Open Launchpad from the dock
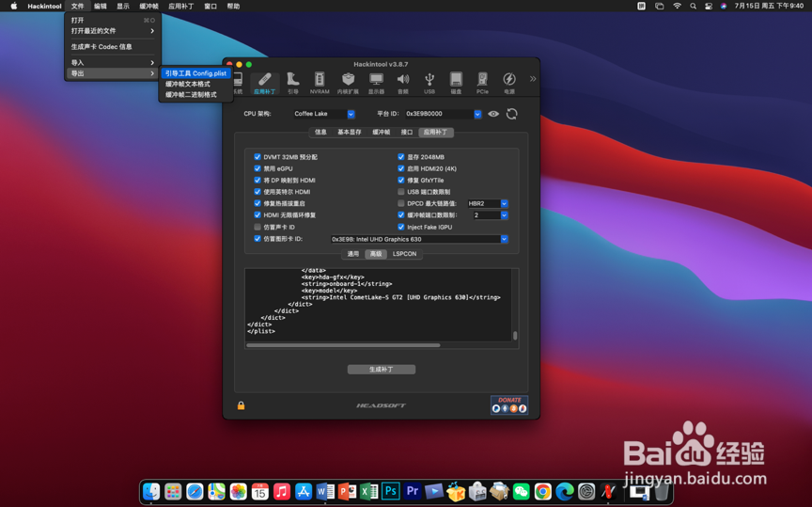 (x=173, y=491)
